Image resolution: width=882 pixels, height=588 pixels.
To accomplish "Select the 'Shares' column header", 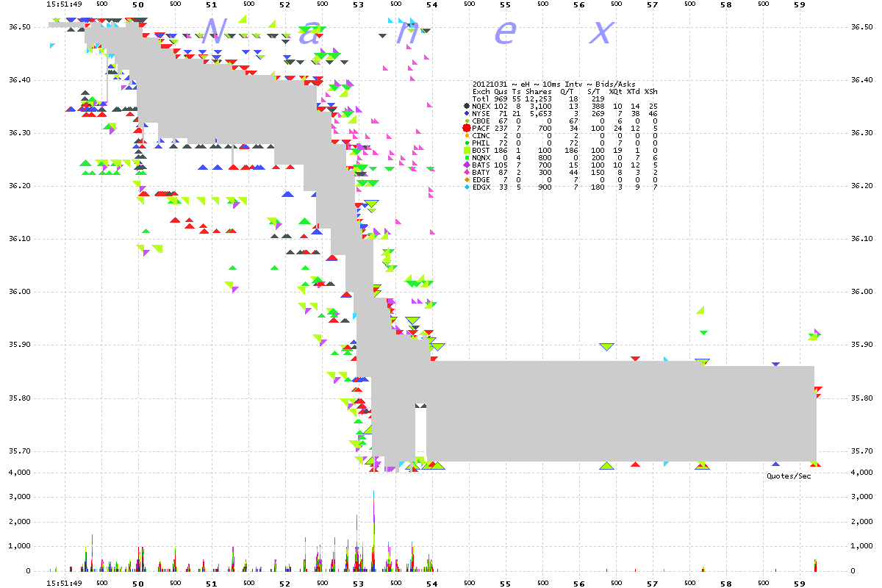I will click(x=539, y=92).
